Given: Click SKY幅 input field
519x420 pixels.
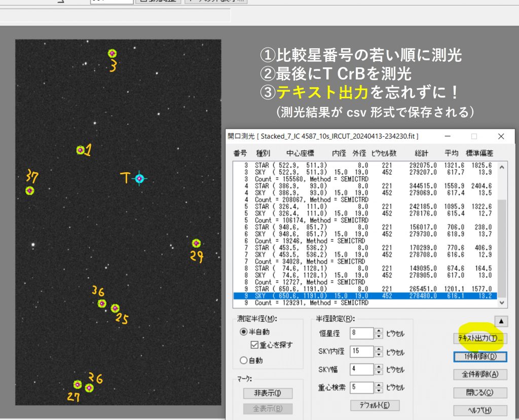Looking at the screenshot, I should [x=362, y=369].
